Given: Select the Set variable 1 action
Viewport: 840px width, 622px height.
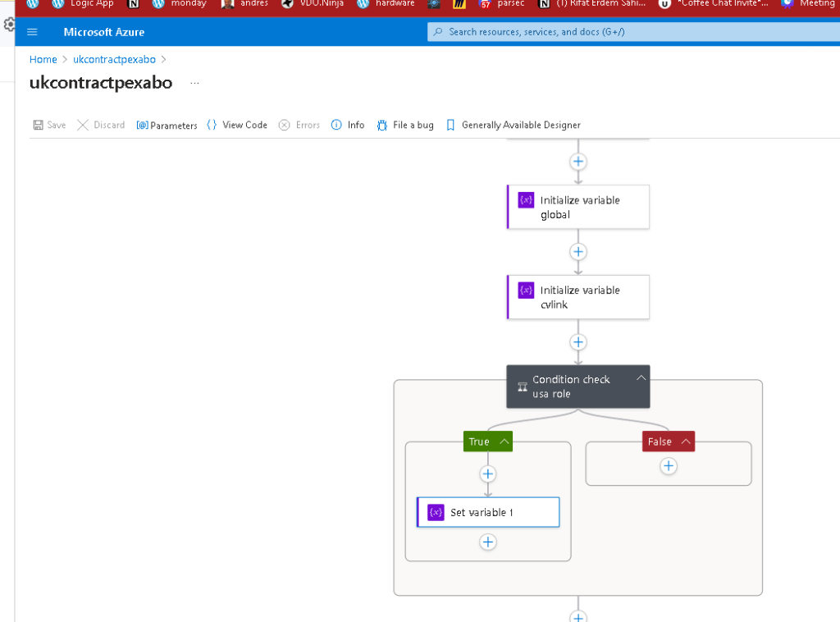Looking at the screenshot, I should 488,512.
